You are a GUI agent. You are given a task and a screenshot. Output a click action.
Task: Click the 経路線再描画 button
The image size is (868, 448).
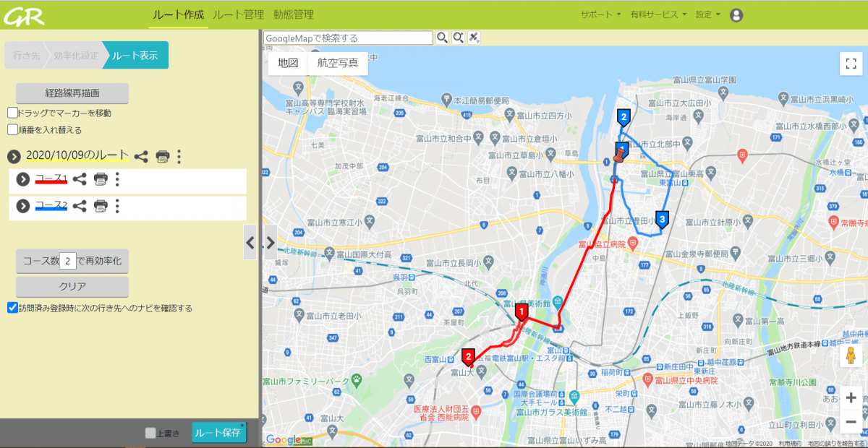pyautogui.click(x=72, y=93)
